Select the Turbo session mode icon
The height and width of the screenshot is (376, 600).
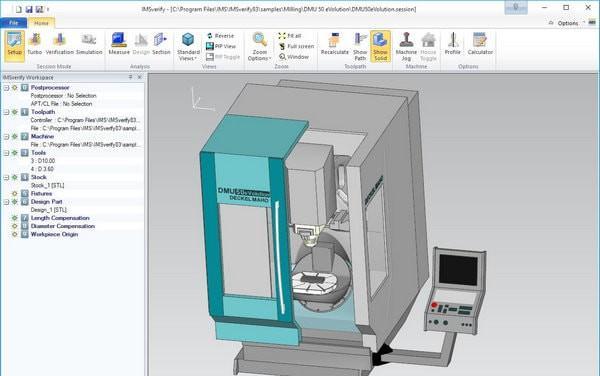click(x=34, y=44)
